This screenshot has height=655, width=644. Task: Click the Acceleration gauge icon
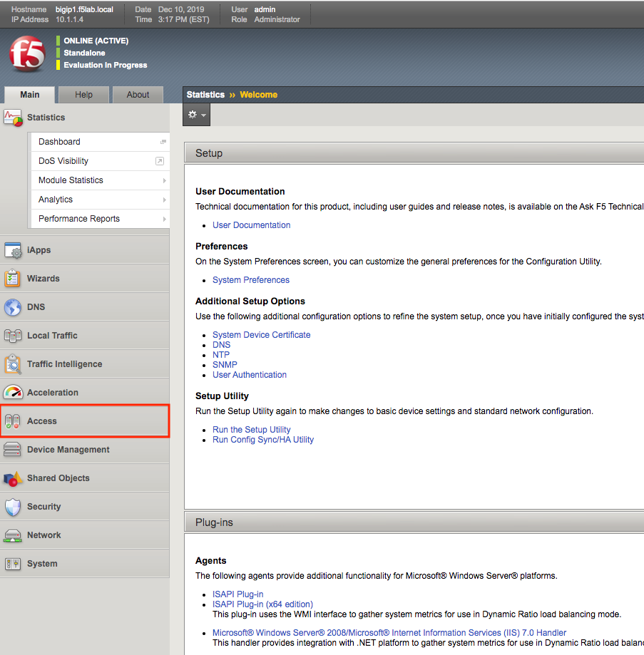[13, 393]
